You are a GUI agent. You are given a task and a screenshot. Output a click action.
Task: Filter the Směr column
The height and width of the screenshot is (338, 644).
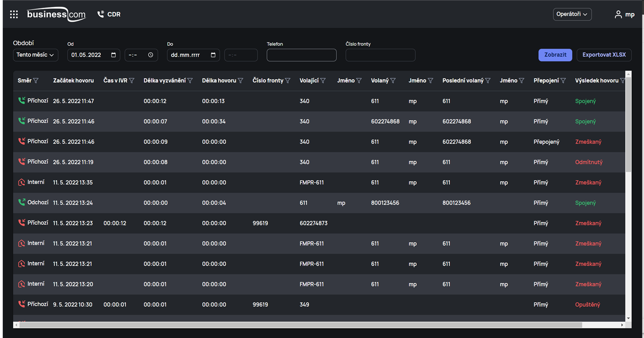[36, 81]
